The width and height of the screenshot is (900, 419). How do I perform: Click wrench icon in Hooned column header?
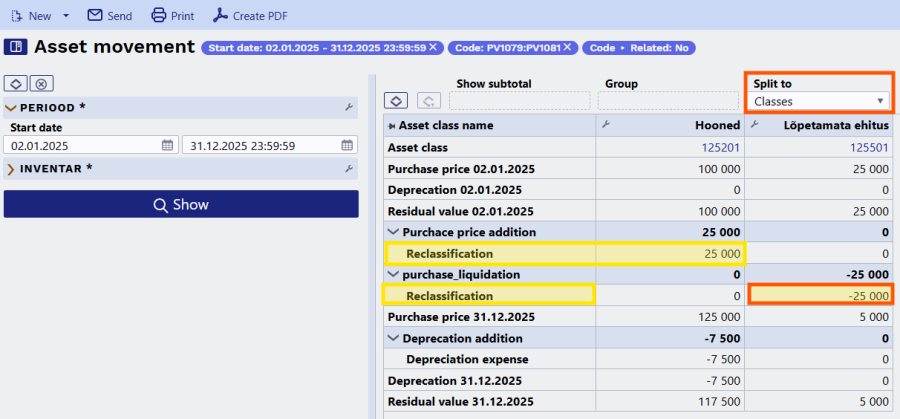pos(604,125)
